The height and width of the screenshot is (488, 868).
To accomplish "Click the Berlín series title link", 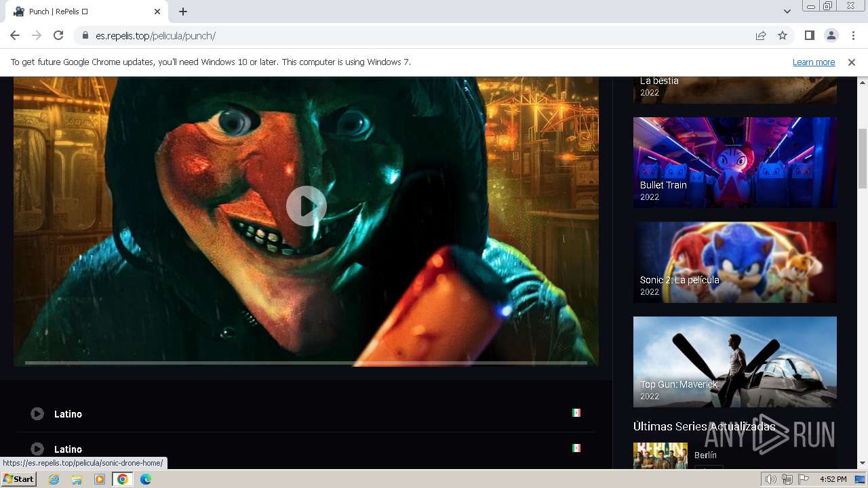I will (x=705, y=455).
